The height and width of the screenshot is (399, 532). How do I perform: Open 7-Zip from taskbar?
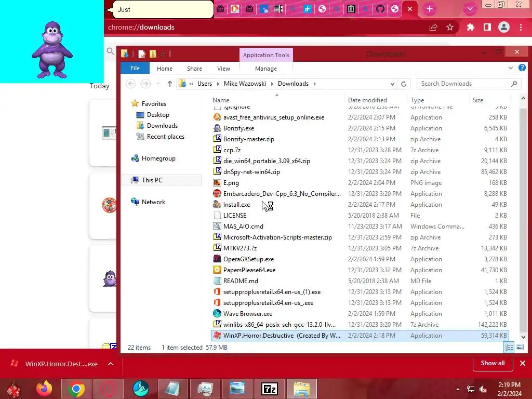[270, 389]
